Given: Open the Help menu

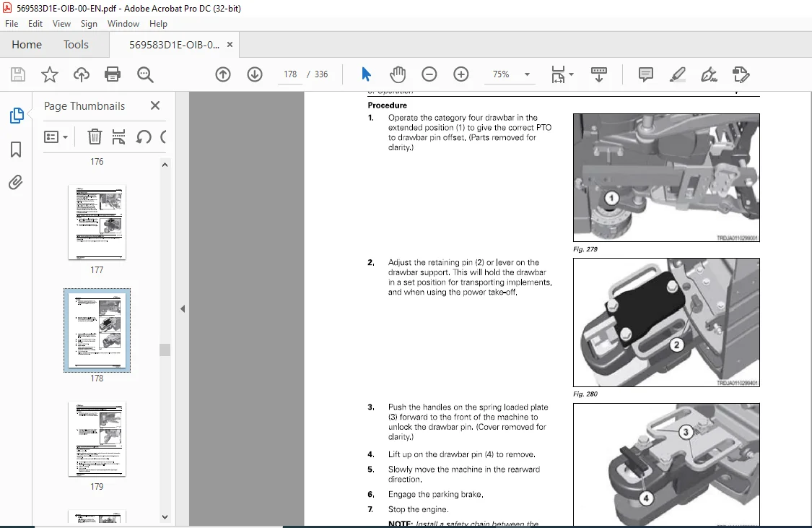Looking at the screenshot, I should tap(158, 24).
